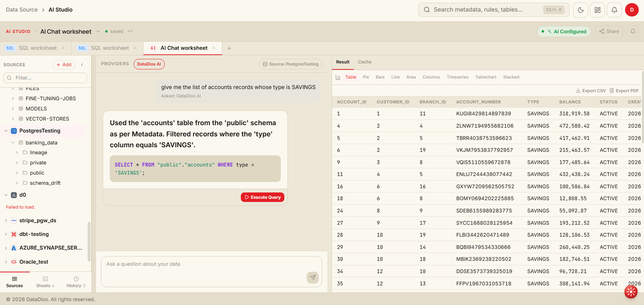Click the chart icon beside Table
This screenshot has width=644, height=305.
pyautogui.click(x=338, y=77)
